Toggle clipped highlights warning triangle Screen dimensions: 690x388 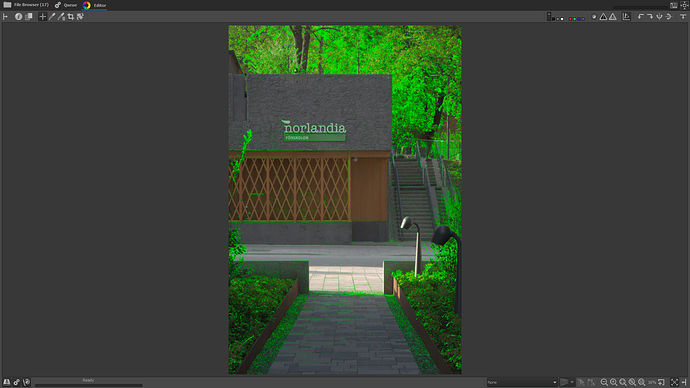[x=613, y=17]
